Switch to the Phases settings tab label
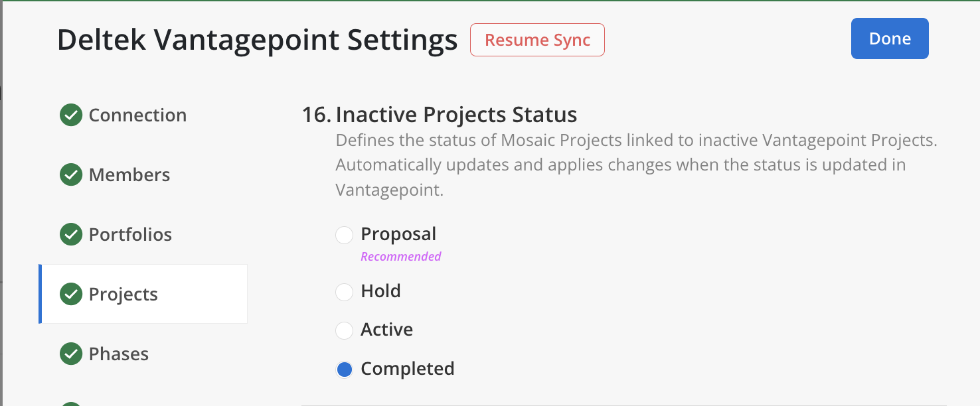The width and height of the screenshot is (980, 406). point(119,354)
